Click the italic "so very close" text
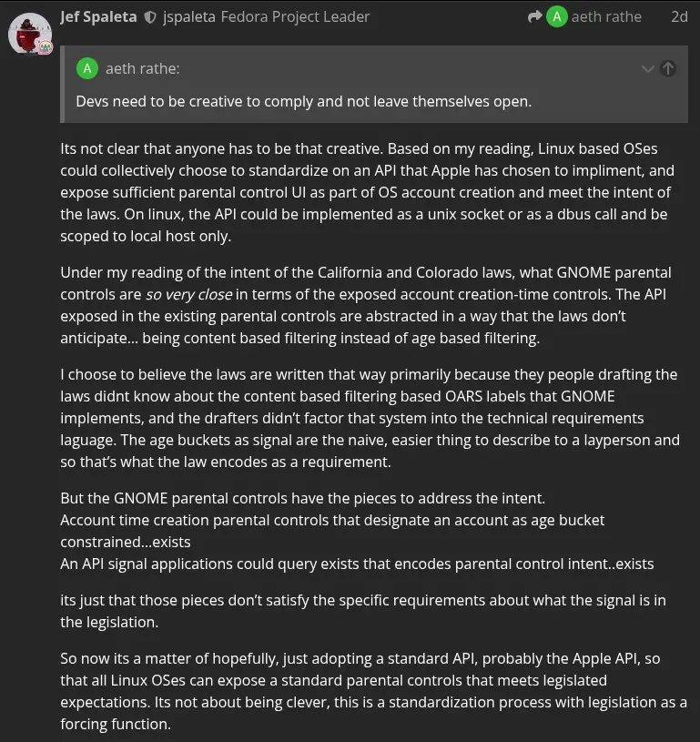This screenshot has height=742, width=700. (188, 294)
